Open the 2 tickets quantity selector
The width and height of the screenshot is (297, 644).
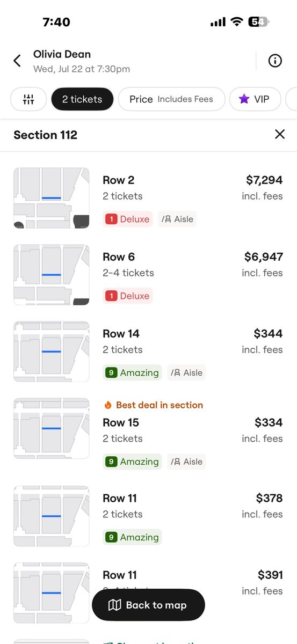[82, 99]
